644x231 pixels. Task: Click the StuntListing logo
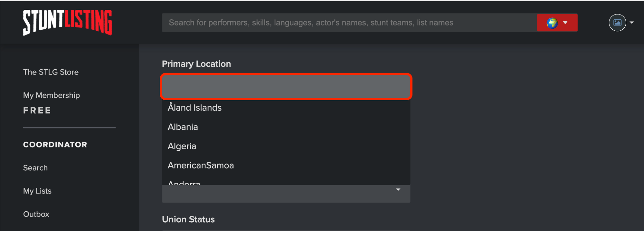pyautogui.click(x=67, y=22)
